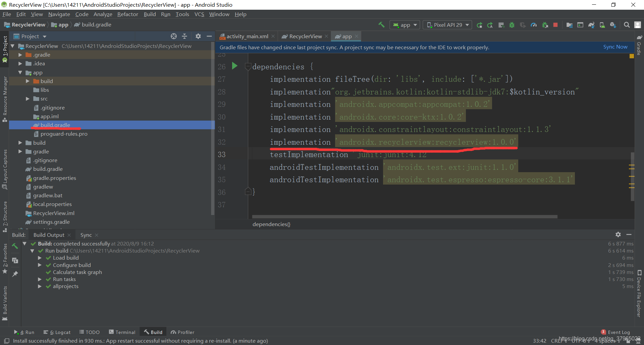Click the hammer icon in Build panel
This screenshot has width=644, height=345.
[x=15, y=246]
